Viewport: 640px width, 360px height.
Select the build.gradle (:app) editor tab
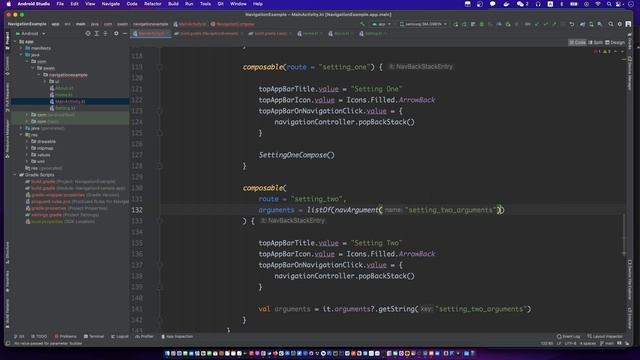tap(270, 33)
